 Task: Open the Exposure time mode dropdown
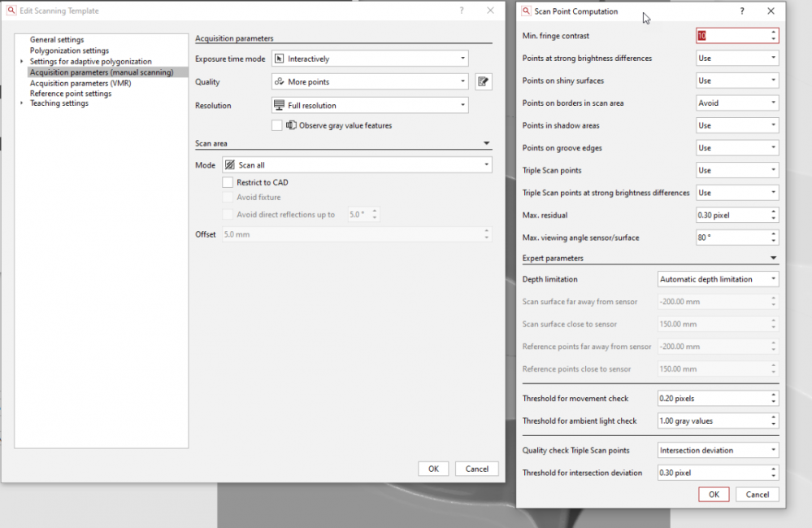[x=370, y=59]
